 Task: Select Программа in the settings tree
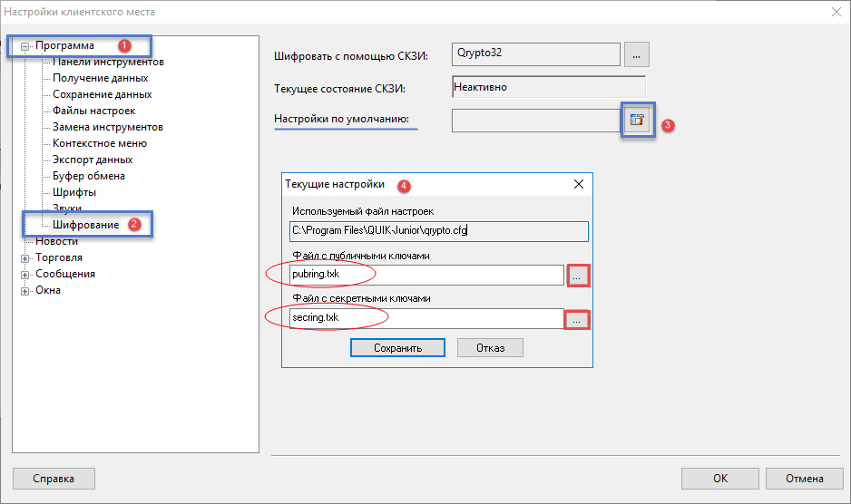(x=64, y=45)
